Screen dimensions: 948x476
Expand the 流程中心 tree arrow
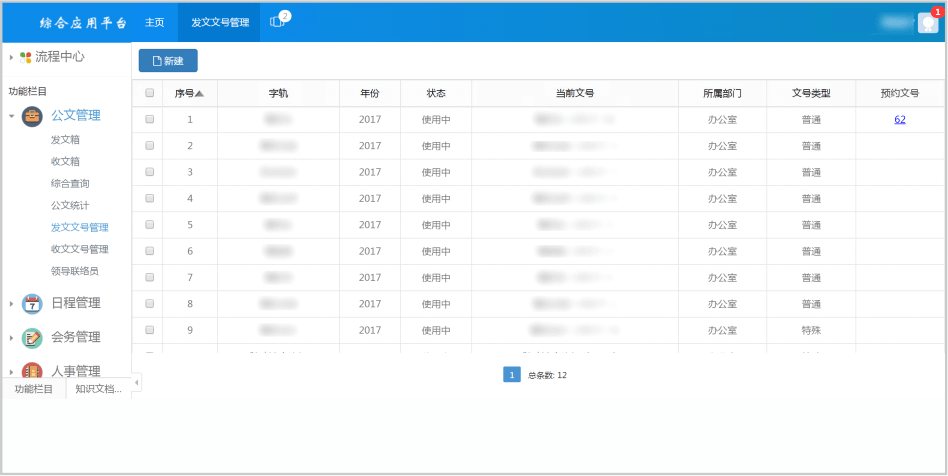pos(11,57)
